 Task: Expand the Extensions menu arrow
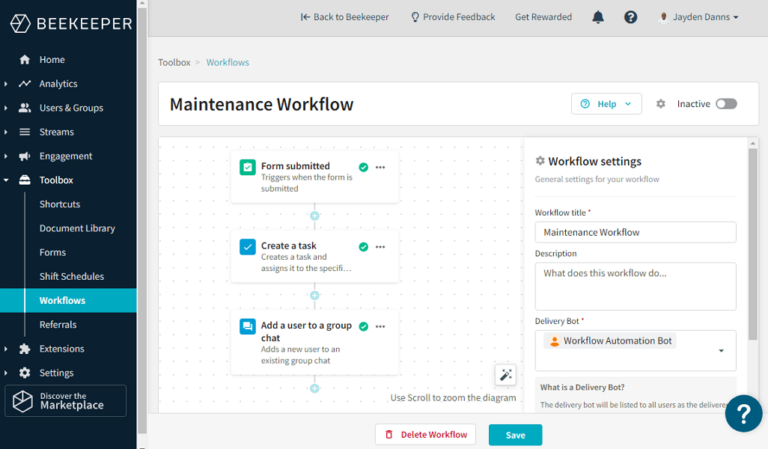6,349
